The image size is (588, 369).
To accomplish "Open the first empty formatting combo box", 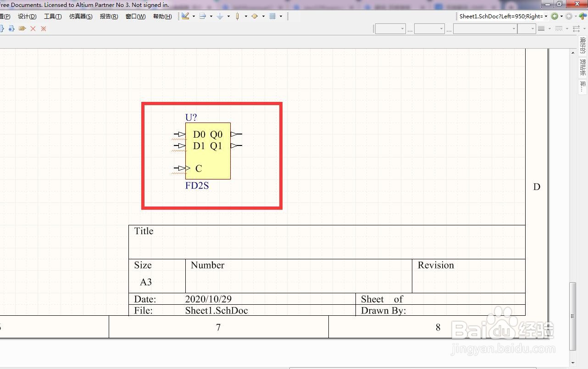I will pos(390,28).
